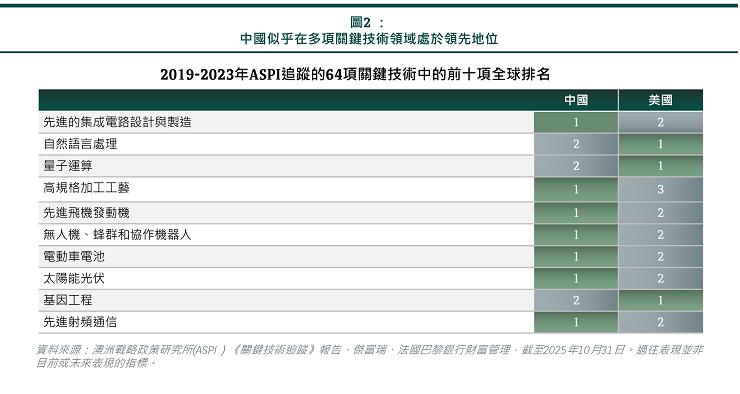The image size is (740, 394).
Task: Click the US rank cell for 量子運算
Action: (661, 166)
